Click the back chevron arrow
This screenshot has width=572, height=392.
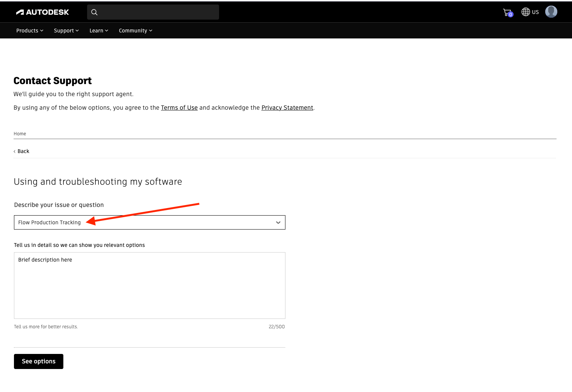click(x=15, y=151)
